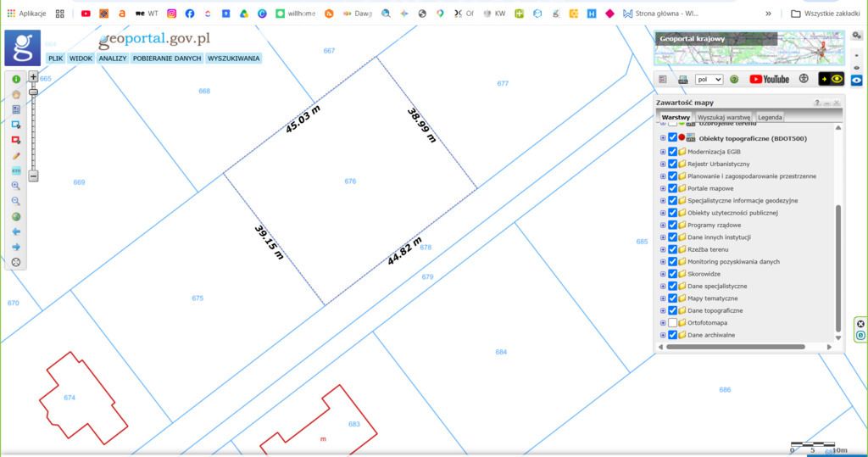Open the WYSZUKIWANIA menu

[234, 59]
